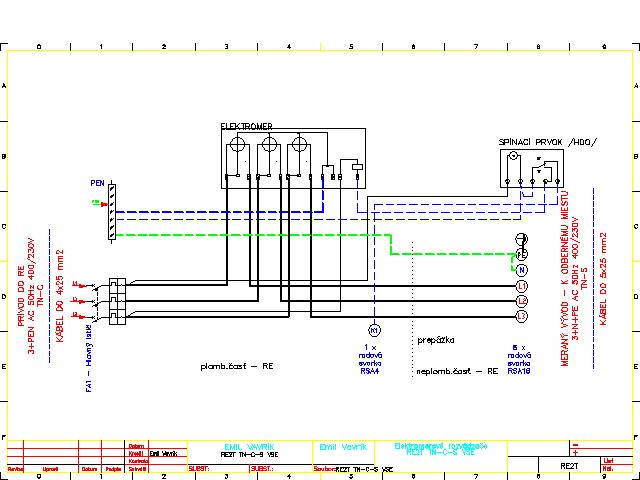The height and width of the screenshot is (480, 640).
Task: Click the circular coil symbol in HDO box
Action: [x=513, y=156]
